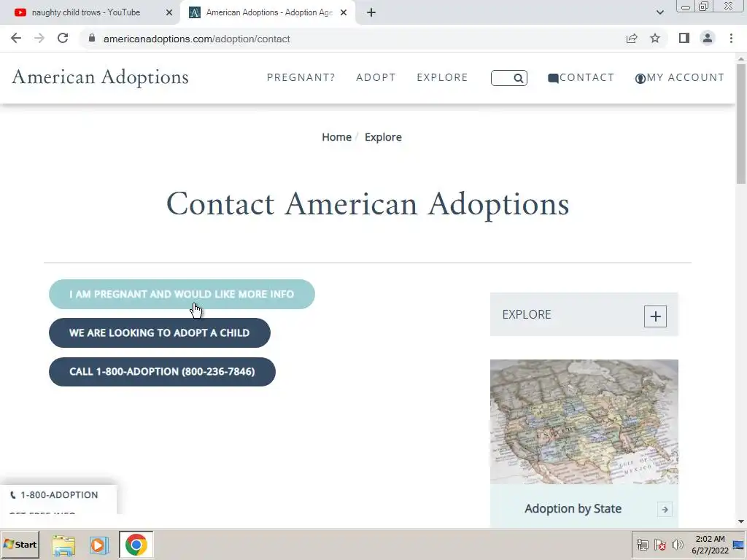Open MY ACCOUNT in the header
Viewport: 747px width, 560px height.
[680, 77]
